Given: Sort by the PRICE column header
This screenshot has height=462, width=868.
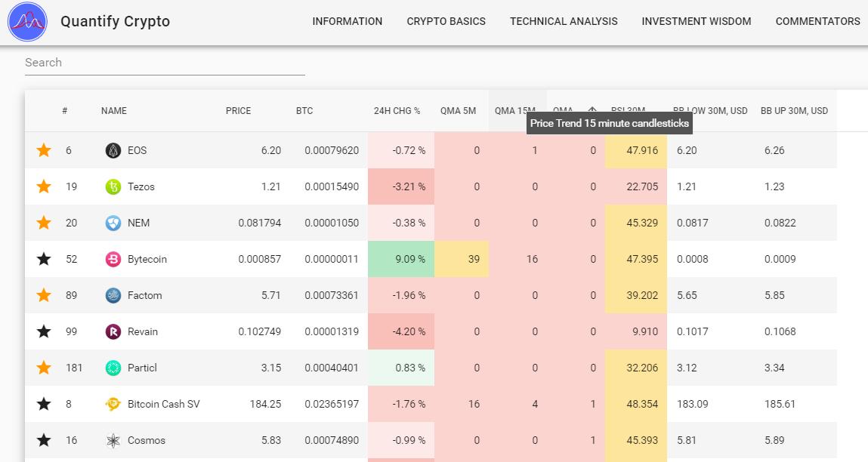Looking at the screenshot, I should click(238, 111).
